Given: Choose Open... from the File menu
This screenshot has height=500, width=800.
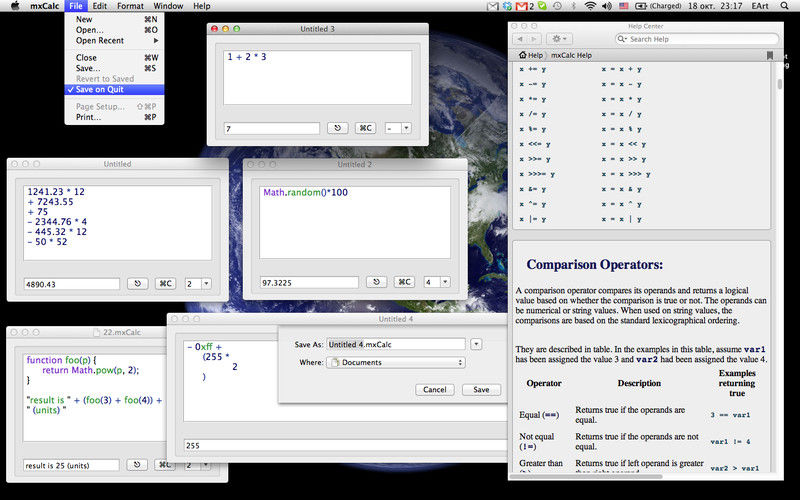Looking at the screenshot, I should (114, 30).
